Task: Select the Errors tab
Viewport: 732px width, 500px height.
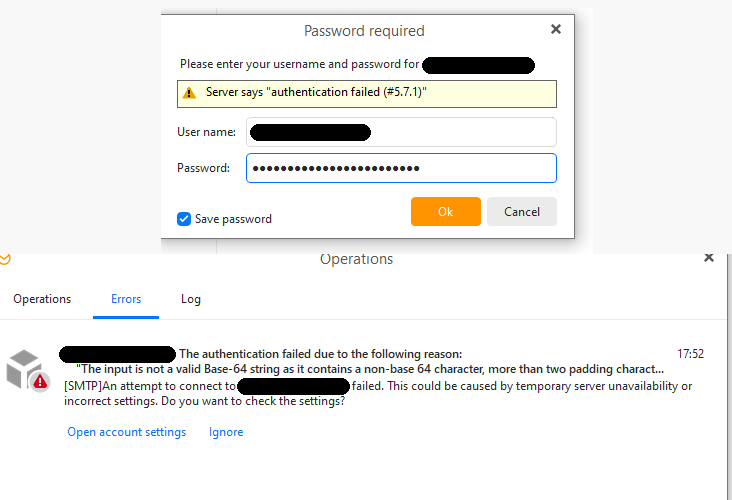Action: pyautogui.click(x=126, y=299)
